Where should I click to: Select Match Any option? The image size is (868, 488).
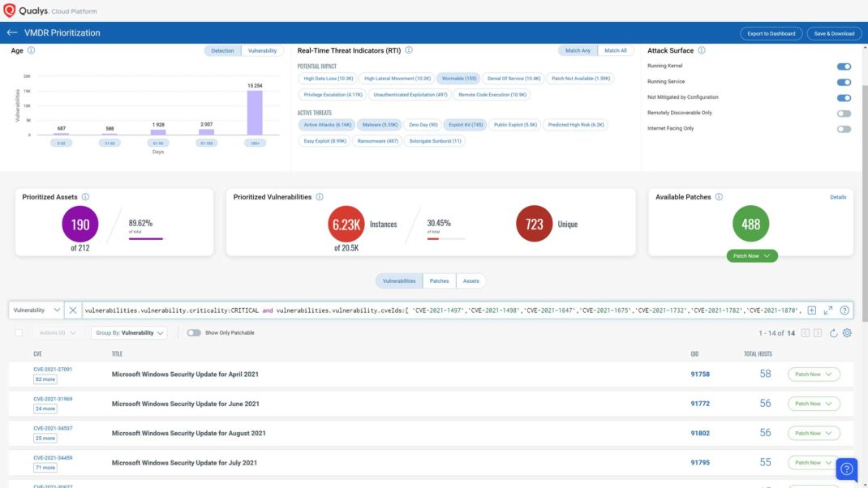578,51
